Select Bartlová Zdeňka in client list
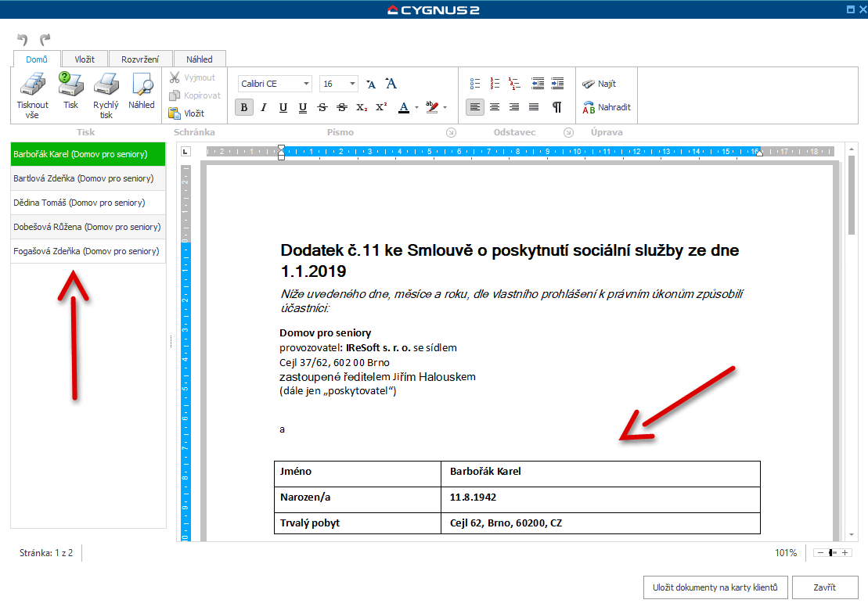Viewport: 868px width, 607px height. 88,178
